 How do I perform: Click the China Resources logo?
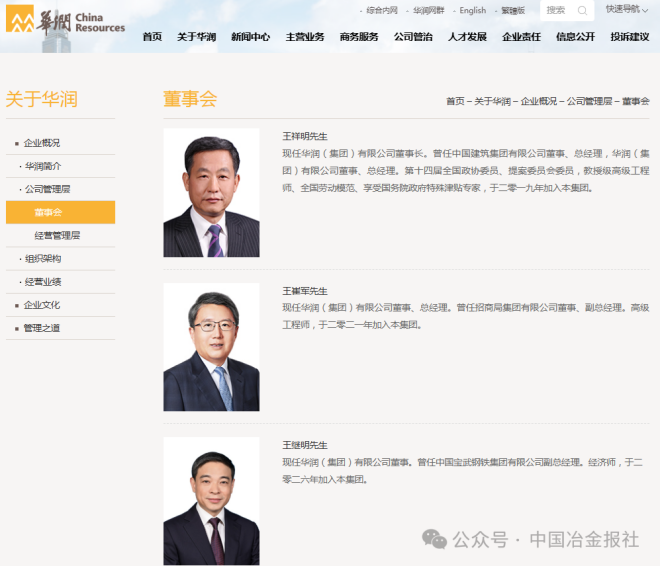(x=66, y=22)
